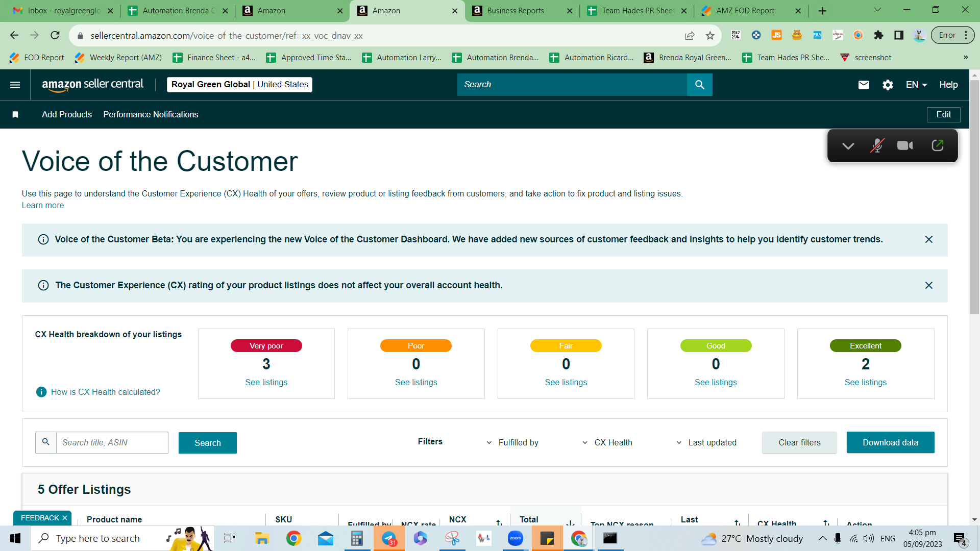Image resolution: width=980 pixels, height=551 pixels.
Task: Open File Explorer from the taskbar
Action: click(262, 538)
